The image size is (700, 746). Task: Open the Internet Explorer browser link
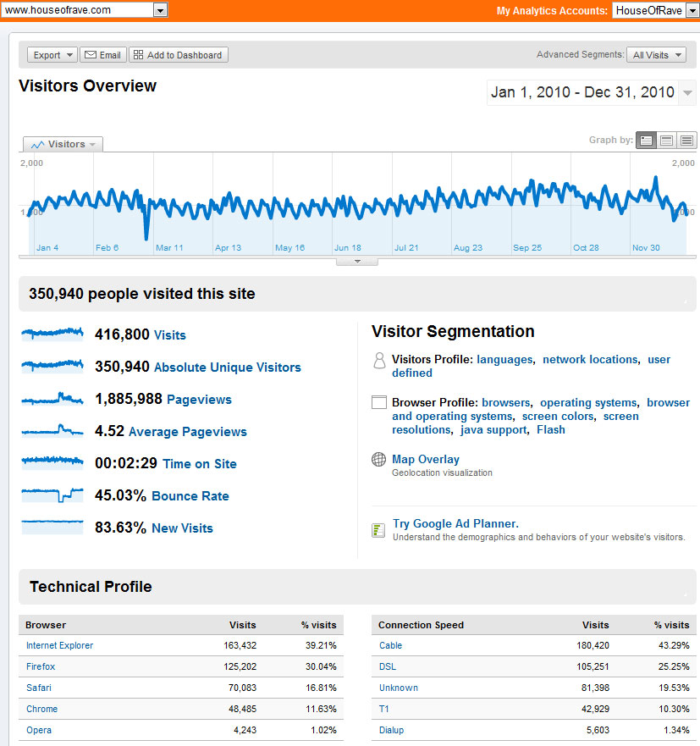coord(59,645)
